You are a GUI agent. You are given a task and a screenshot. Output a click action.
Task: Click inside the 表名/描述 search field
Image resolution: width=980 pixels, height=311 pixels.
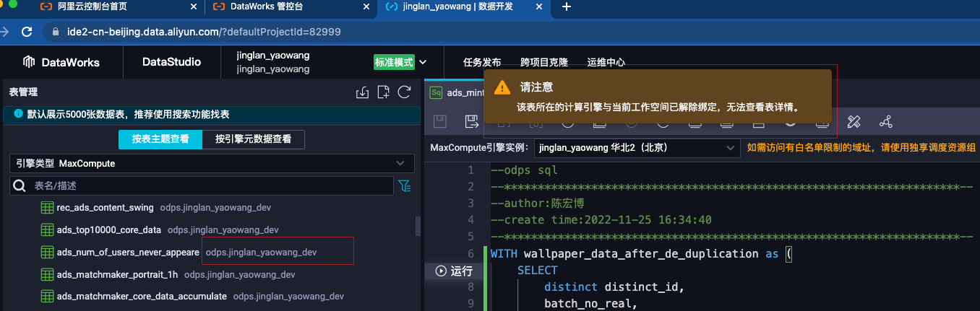(x=212, y=186)
